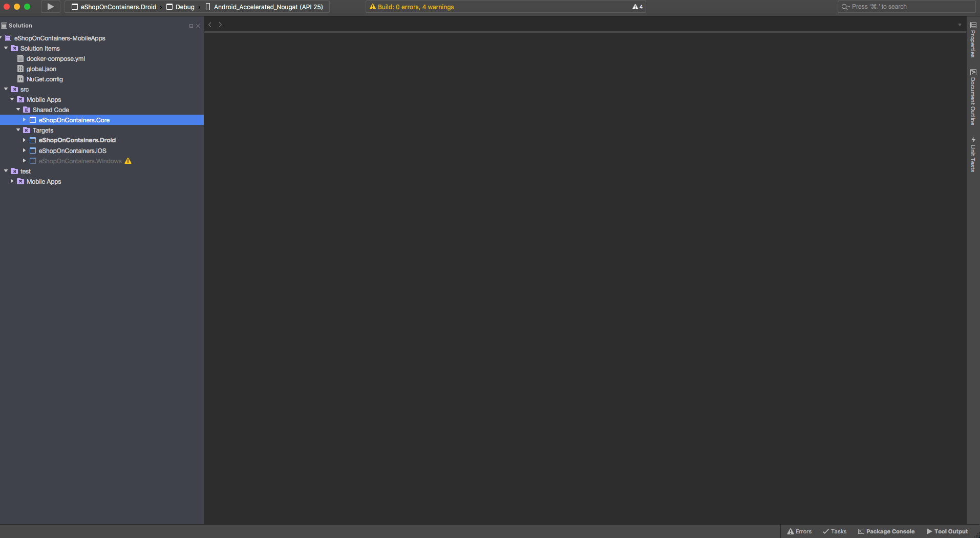Viewport: 980px width, 538px height.
Task: Collapse the Shared Code folder
Action: [x=18, y=110]
